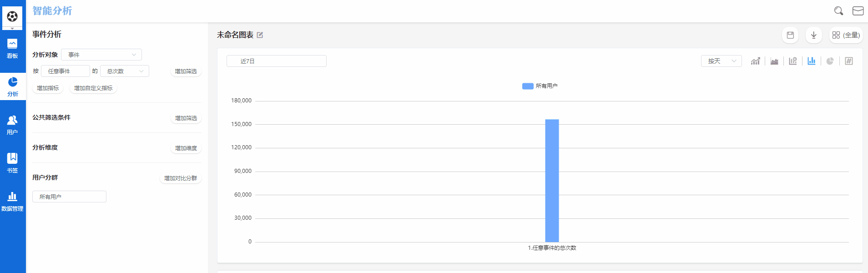The height and width of the screenshot is (273, 868).
Task: Open the 数据管理 sidebar tab
Action: point(12,201)
